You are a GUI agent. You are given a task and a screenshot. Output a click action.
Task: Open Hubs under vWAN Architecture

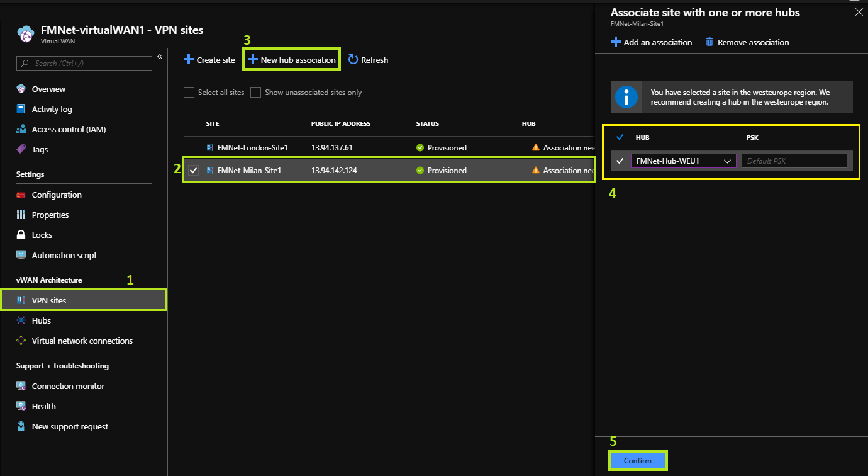[42, 320]
